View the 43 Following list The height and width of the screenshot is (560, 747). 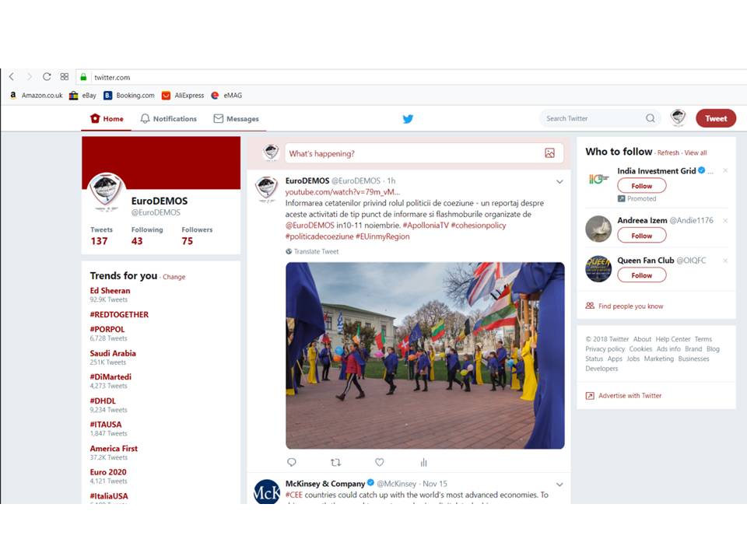147,236
